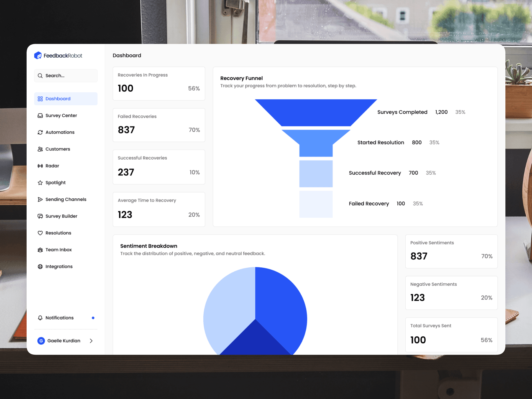Click the Resolutions heart icon
The image size is (532, 399).
(x=40, y=233)
